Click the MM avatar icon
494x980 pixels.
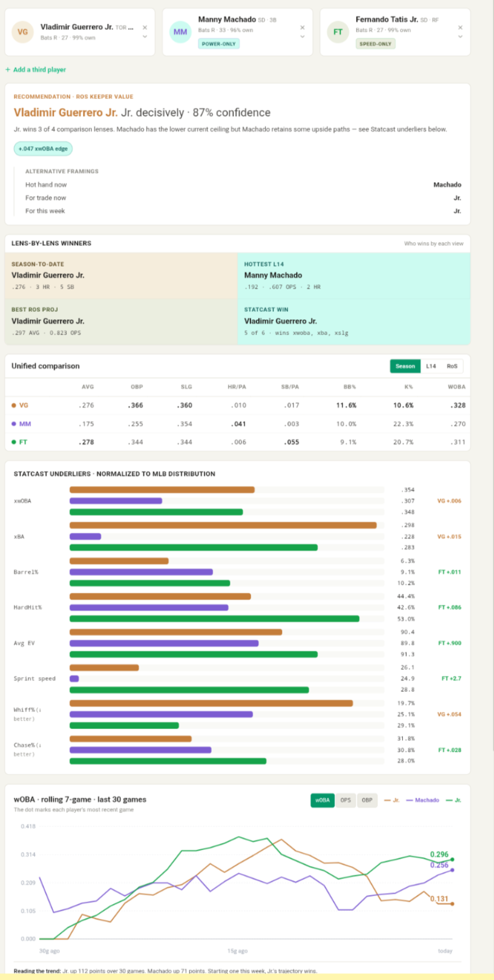(180, 32)
